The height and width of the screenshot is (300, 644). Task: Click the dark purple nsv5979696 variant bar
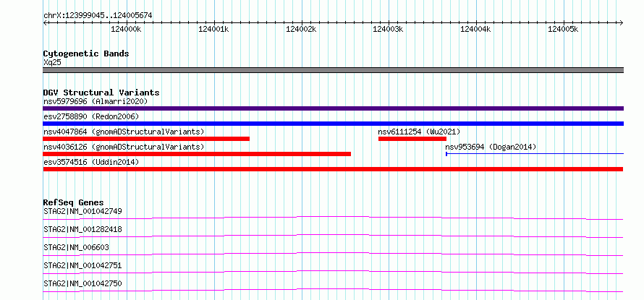coord(333,108)
